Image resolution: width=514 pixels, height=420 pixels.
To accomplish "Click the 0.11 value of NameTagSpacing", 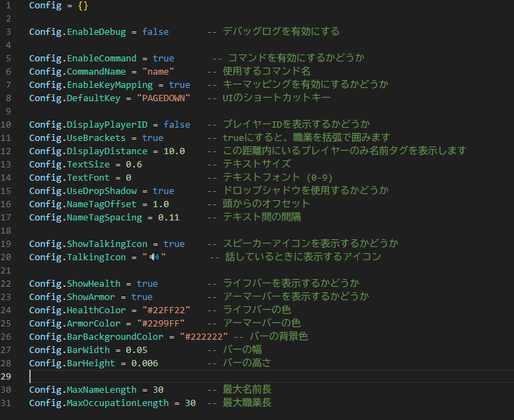I will (169, 218).
